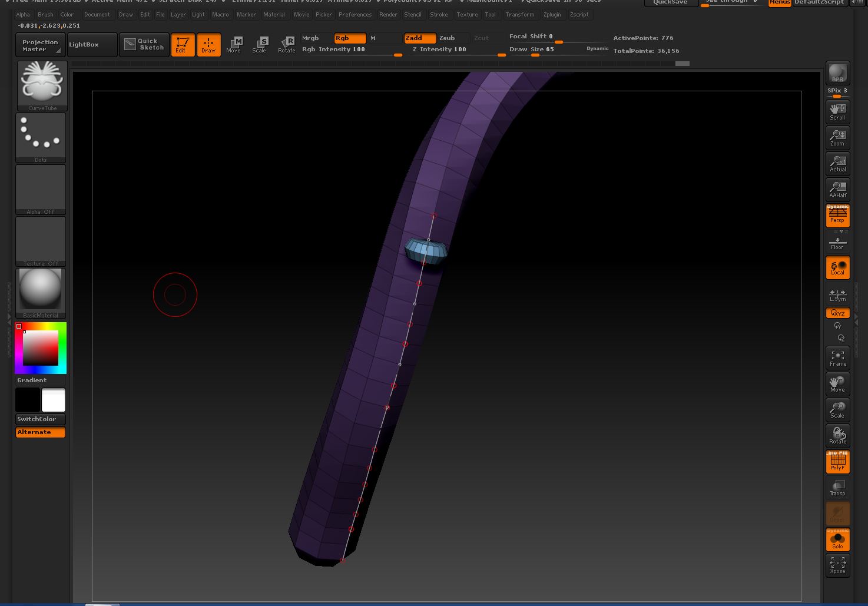Screen dimensions: 868x606
Task: Open the Render menu
Action: tap(388, 15)
